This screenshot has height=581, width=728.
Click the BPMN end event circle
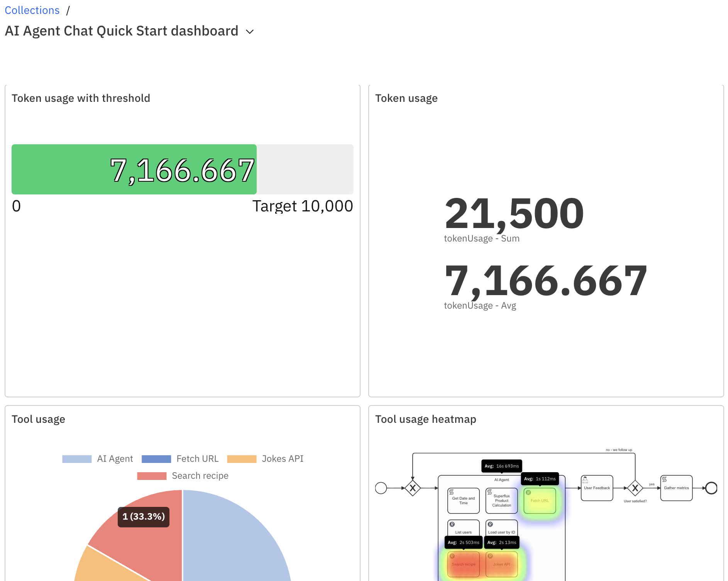tap(711, 488)
